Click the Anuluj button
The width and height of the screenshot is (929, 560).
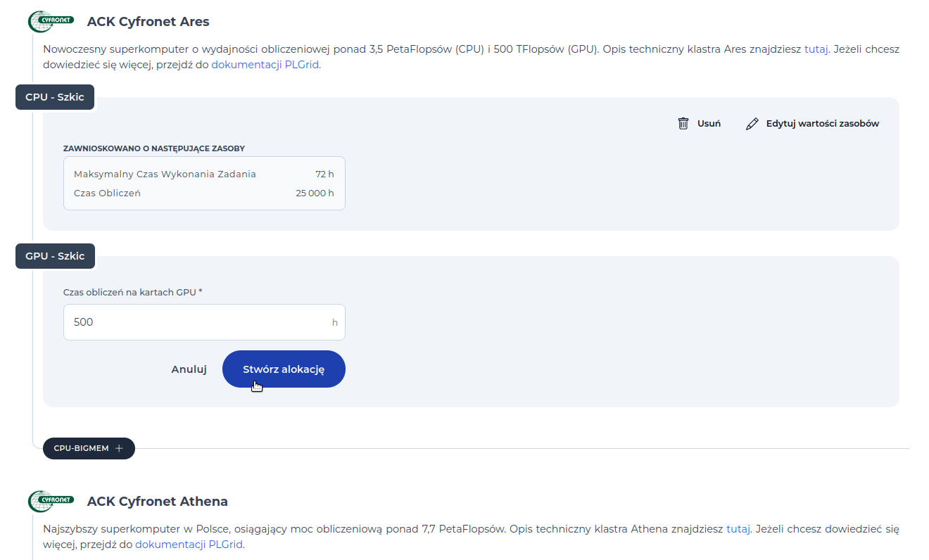pos(189,369)
